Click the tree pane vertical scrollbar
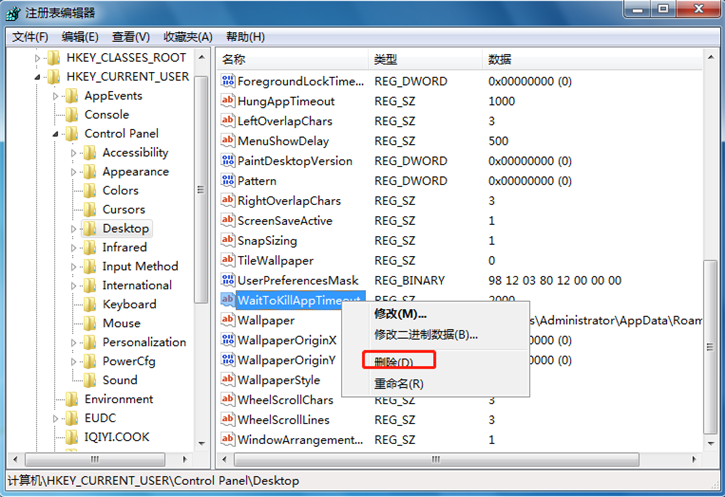The image size is (725, 497). (x=201, y=250)
